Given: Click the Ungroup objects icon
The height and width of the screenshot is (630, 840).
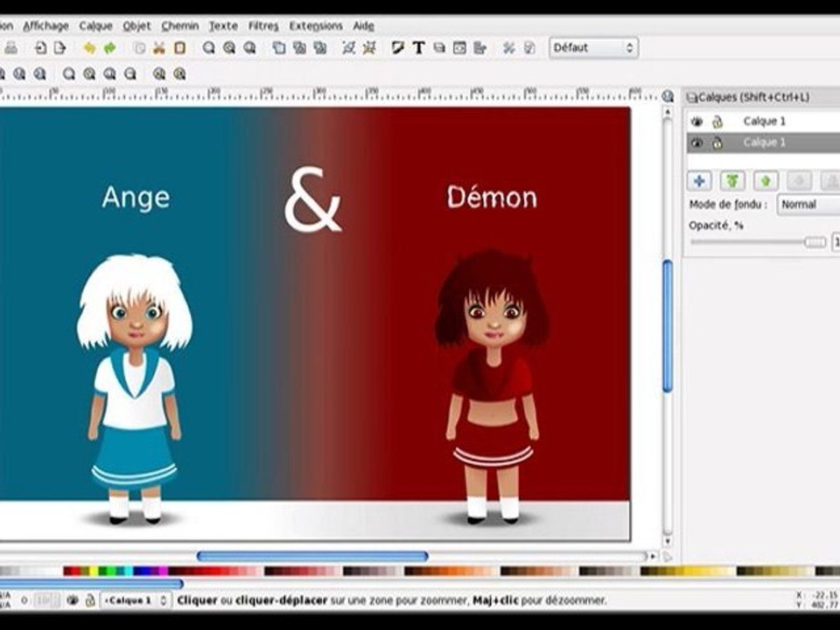Looking at the screenshot, I should (x=369, y=48).
